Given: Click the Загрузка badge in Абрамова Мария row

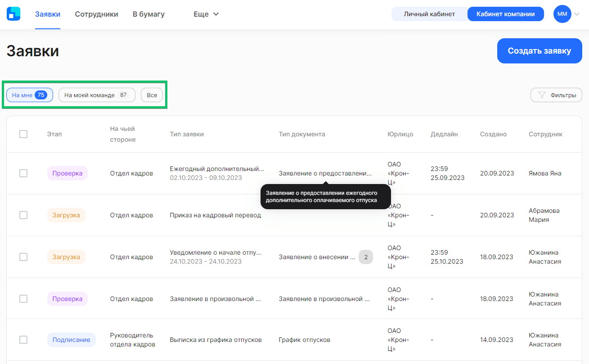Looking at the screenshot, I should [x=66, y=215].
